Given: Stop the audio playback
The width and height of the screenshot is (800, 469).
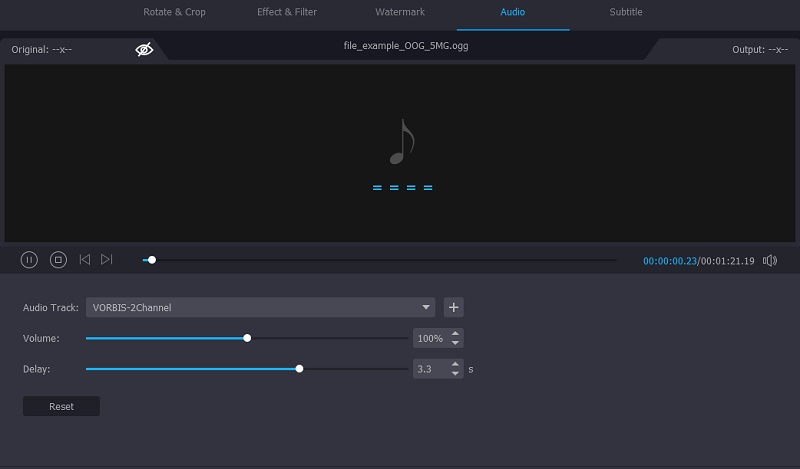Looking at the screenshot, I should click(58, 260).
